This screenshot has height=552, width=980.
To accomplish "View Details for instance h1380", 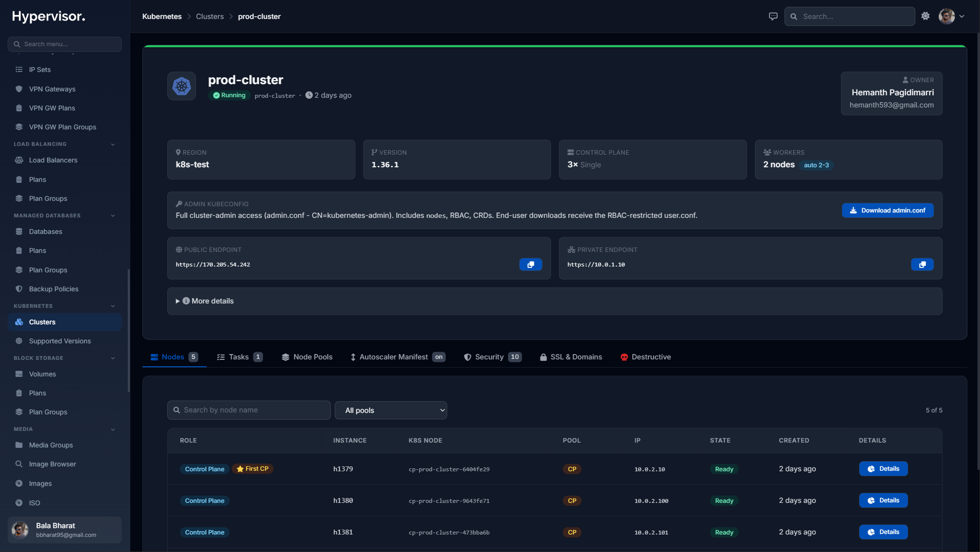I will coord(883,500).
